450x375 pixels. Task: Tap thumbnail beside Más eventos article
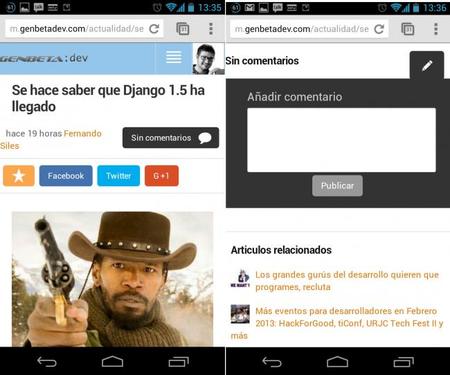tap(240, 314)
